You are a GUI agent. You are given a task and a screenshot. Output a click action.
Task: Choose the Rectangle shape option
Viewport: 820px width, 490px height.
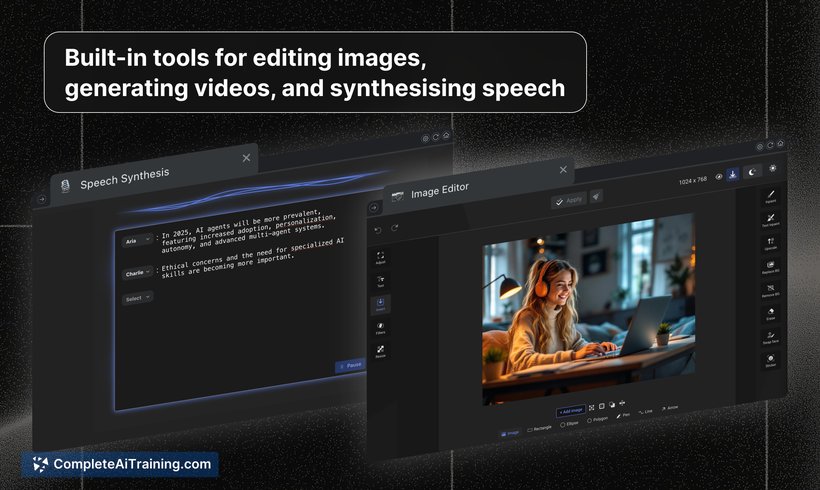click(539, 428)
